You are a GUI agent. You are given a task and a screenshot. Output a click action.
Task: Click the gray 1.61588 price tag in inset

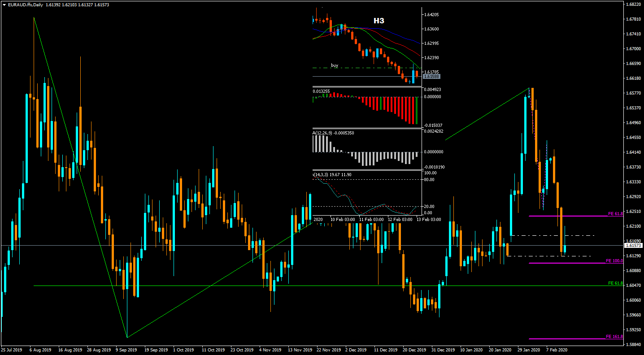point(431,77)
